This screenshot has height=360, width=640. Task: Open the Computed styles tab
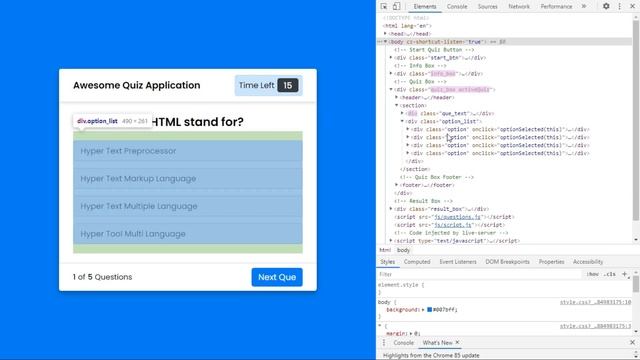(x=417, y=262)
